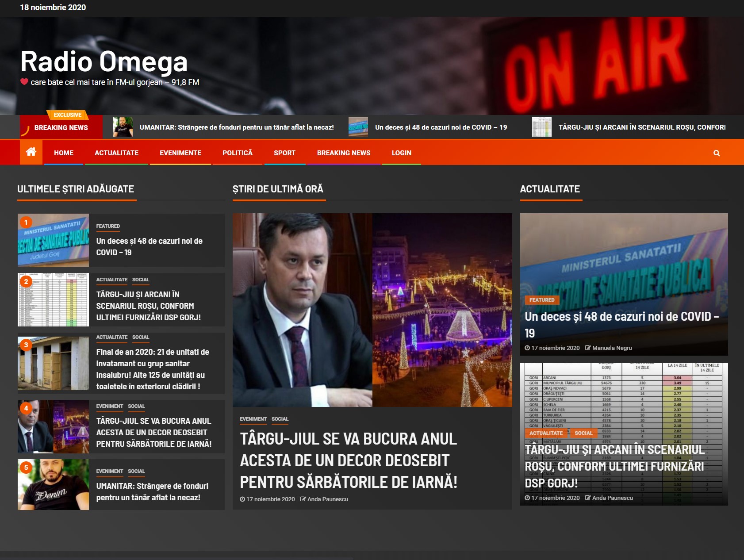Screen dimensions: 744x560
Task: Open central headline TÂRGU-JIUL SE VA BUCURA
Action: coord(349,460)
